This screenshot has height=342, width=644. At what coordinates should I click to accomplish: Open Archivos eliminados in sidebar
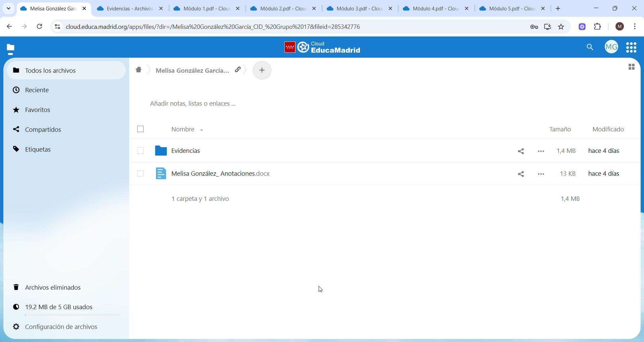click(66, 287)
